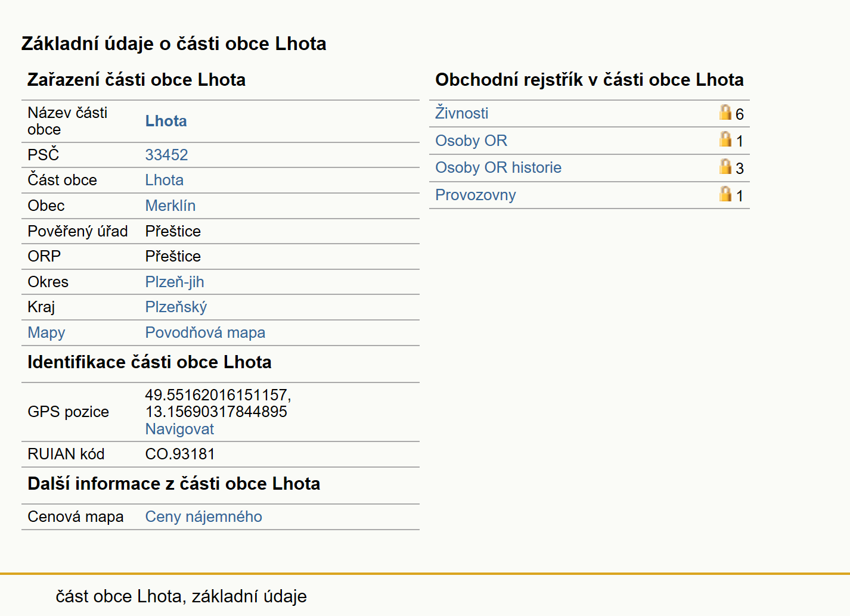Click the lock icon in the Osoby OR row
The height and width of the screenshot is (616, 850).
pyautogui.click(x=725, y=139)
